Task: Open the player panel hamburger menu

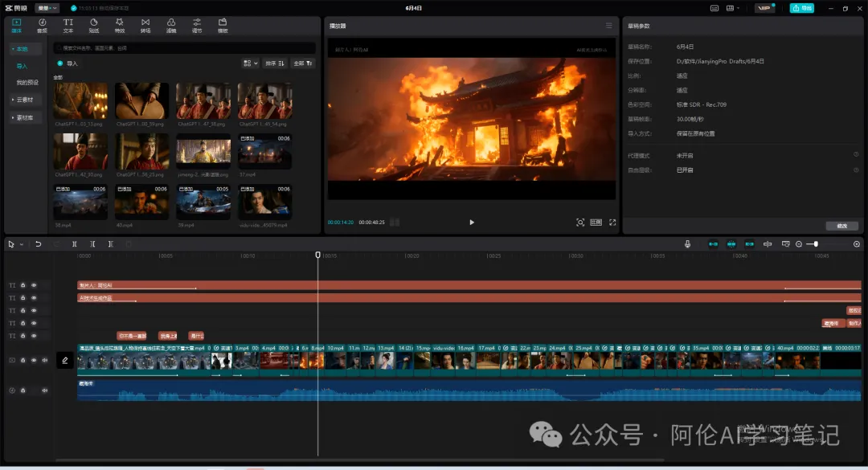Action: 609,26
